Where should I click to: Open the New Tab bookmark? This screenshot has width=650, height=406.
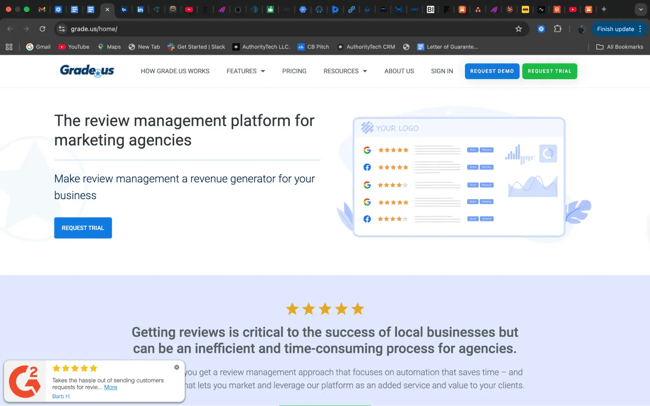click(x=144, y=47)
